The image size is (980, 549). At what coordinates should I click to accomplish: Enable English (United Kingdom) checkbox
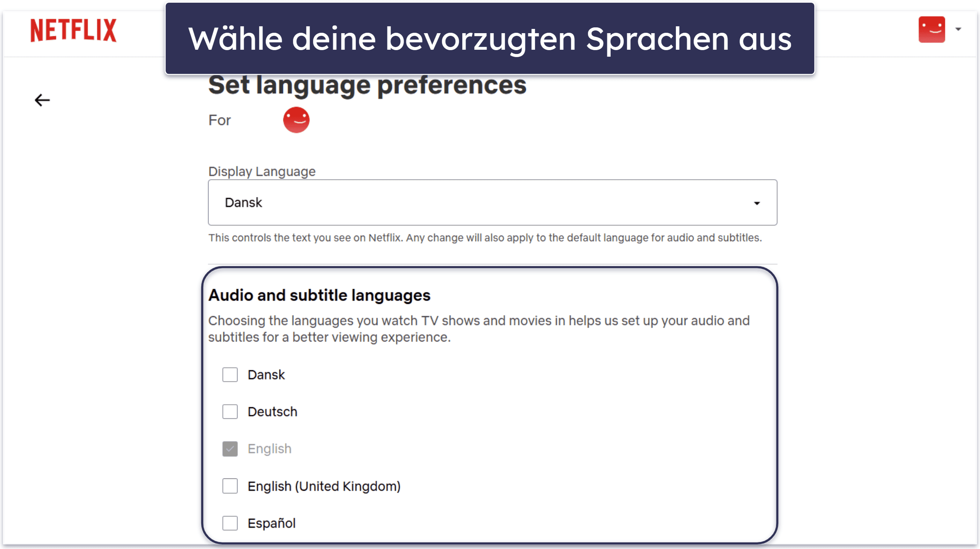click(x=230, y=486)
